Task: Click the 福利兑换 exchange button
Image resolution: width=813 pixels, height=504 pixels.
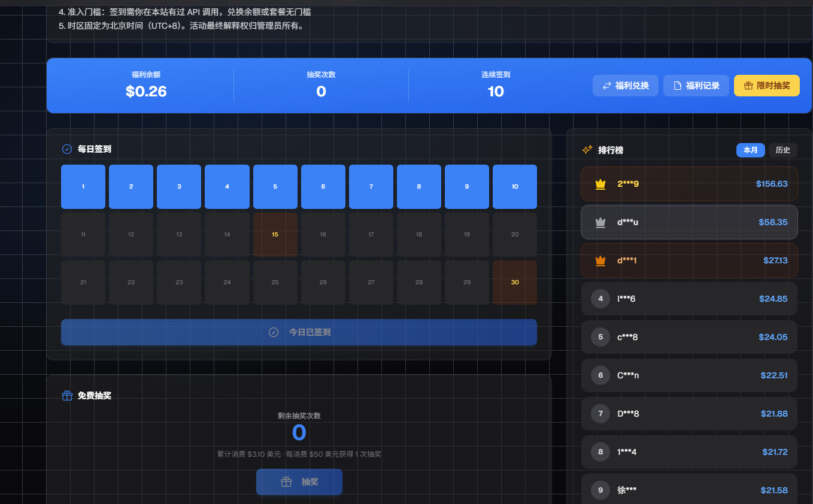Action: pyautogui.click(x=626, y=86)
